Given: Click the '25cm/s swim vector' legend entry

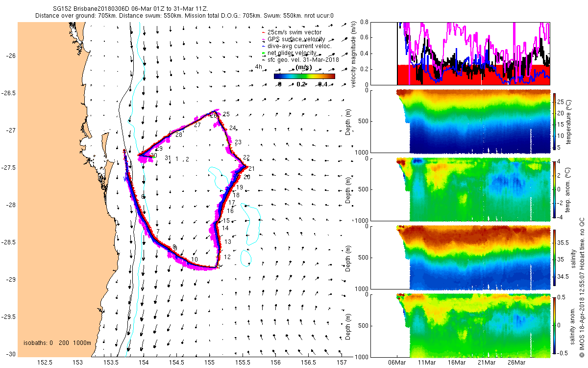Looking at the screenshot, I should click(x=294, y=32).
